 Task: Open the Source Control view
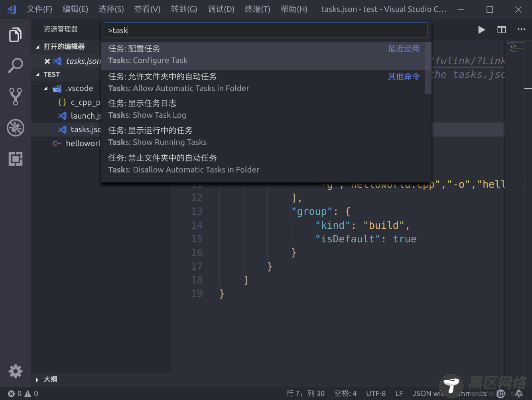16,96
